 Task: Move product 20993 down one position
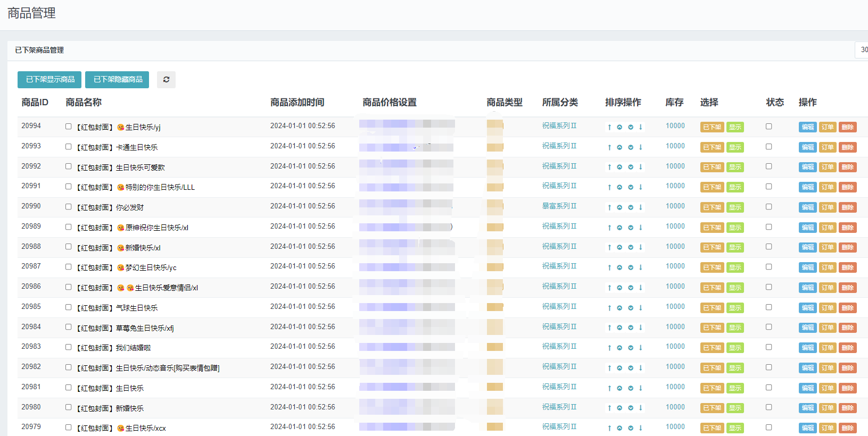[x=631, y=147]
